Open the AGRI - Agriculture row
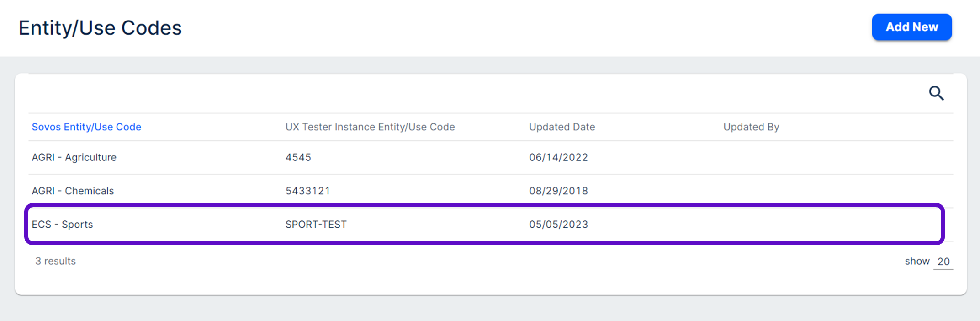The image size is (980, 321). pyautogui.click(x=74, y=157)
